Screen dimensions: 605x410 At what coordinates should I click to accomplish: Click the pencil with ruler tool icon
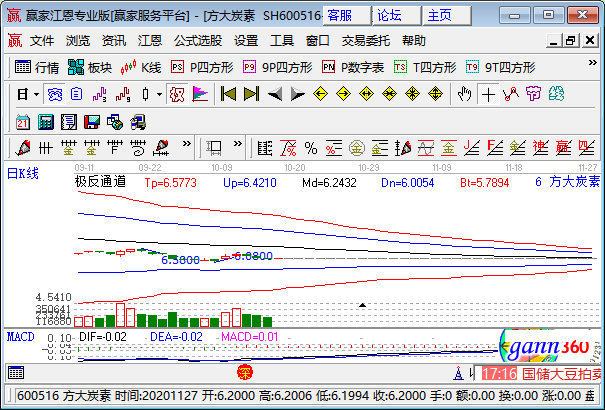161,148
